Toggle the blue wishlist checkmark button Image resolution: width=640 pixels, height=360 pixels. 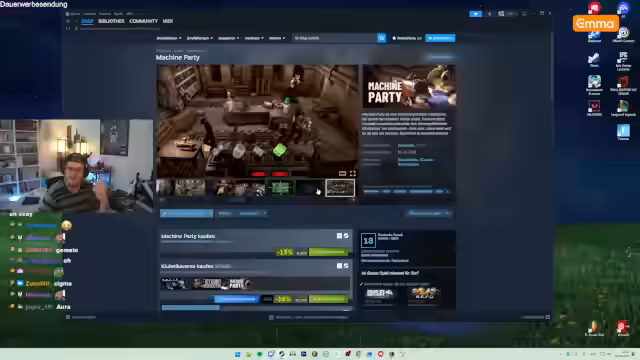click(x=187, y=213)
